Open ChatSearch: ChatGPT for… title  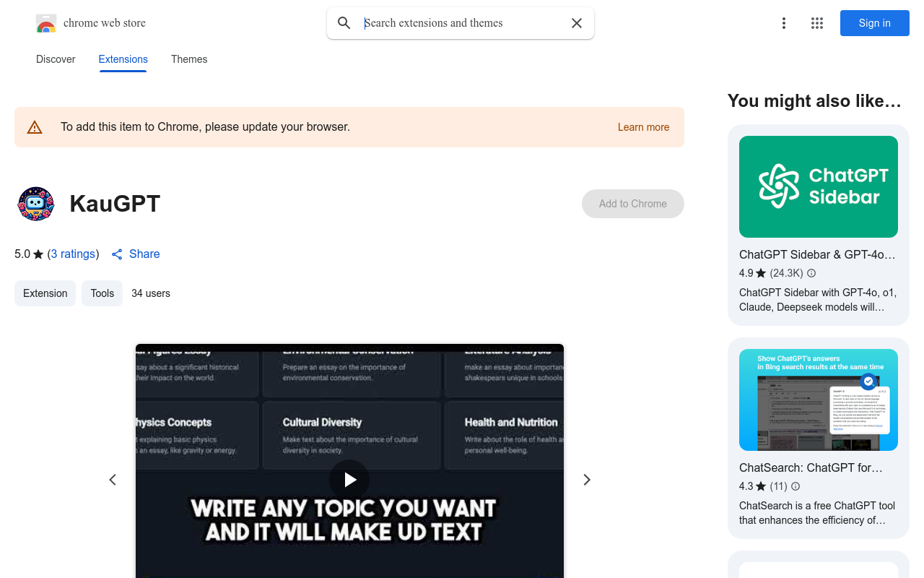pyautogui.click(x=811, y=467)
